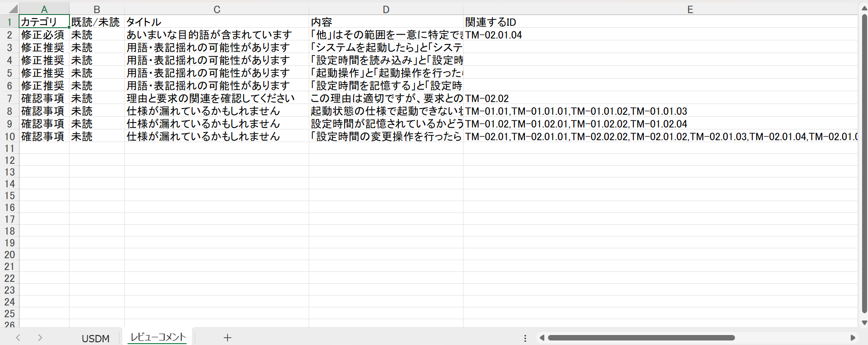Select cell starting TM-02.01,TM-02.01.01
The height and width of the screenshot is (345, 868).
click(x=661, y=136)
